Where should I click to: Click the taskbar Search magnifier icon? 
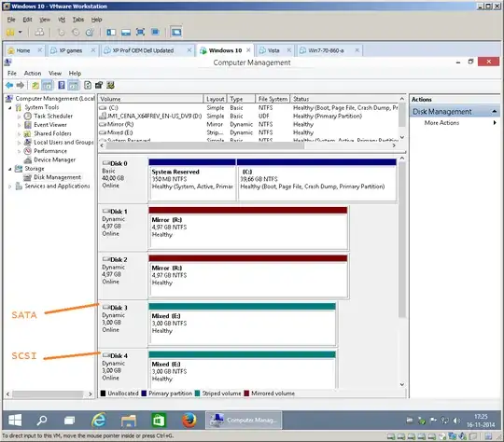tap(42, 420)
